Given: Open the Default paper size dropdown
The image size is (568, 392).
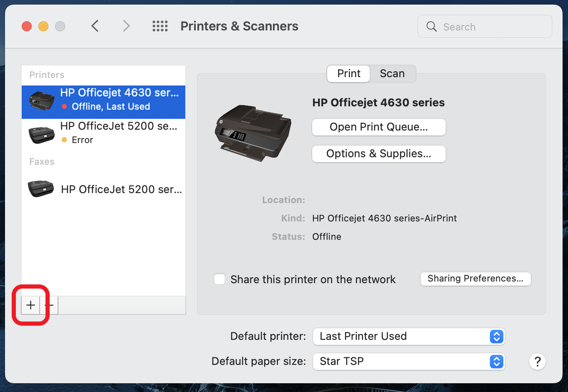Looking at the screenshot, I should click(409, 362).
